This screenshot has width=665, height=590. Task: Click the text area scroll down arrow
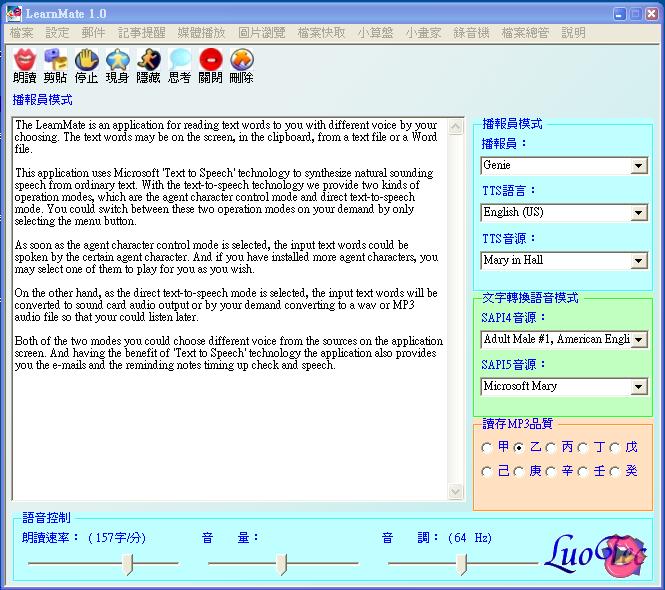click(x=456, y=492)
